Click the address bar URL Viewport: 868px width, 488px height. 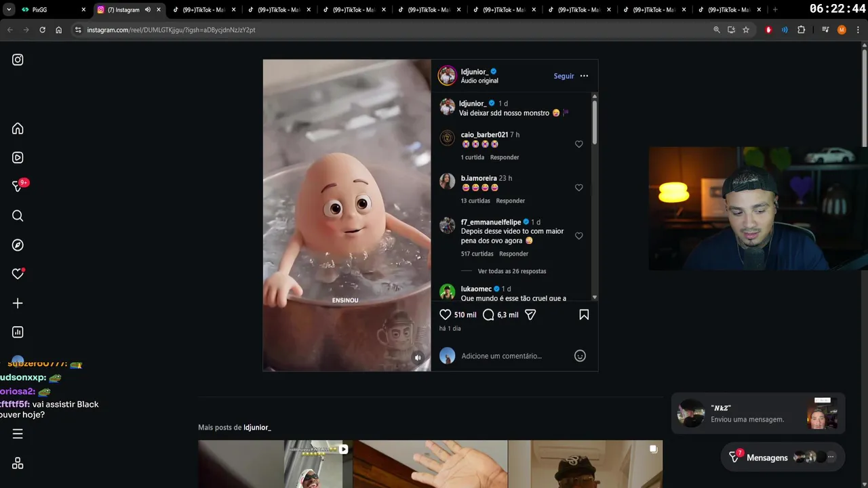[x=171, y=30]
